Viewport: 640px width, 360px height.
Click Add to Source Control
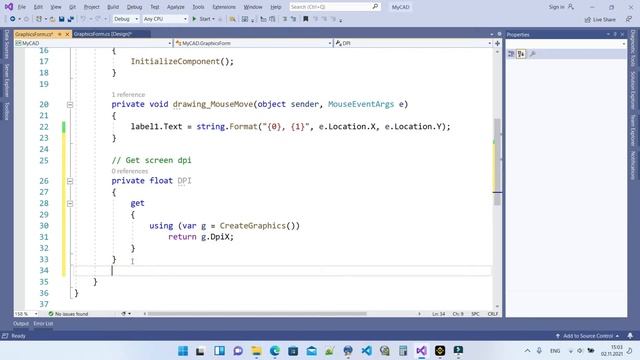(588, 336)
